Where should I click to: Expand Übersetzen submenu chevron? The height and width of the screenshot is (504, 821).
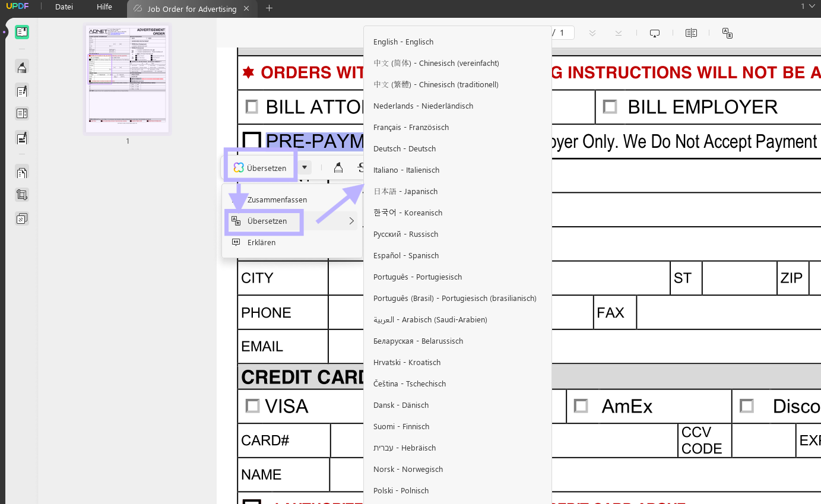[351, 221]
